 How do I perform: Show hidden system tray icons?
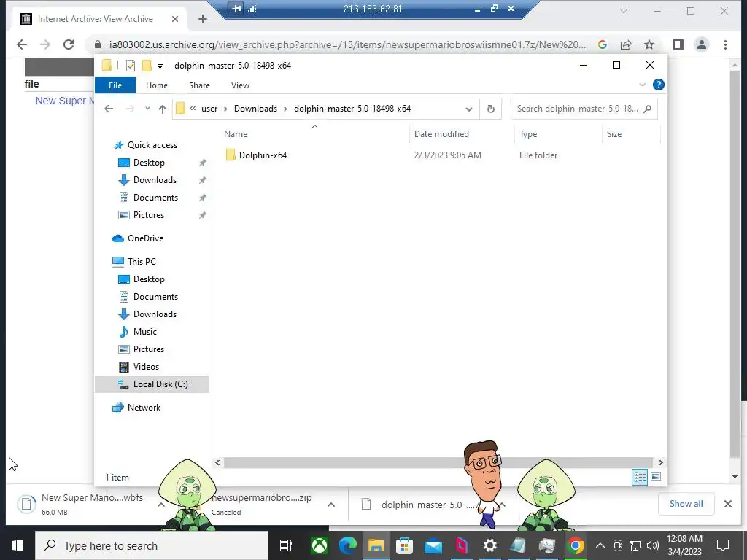600,545
